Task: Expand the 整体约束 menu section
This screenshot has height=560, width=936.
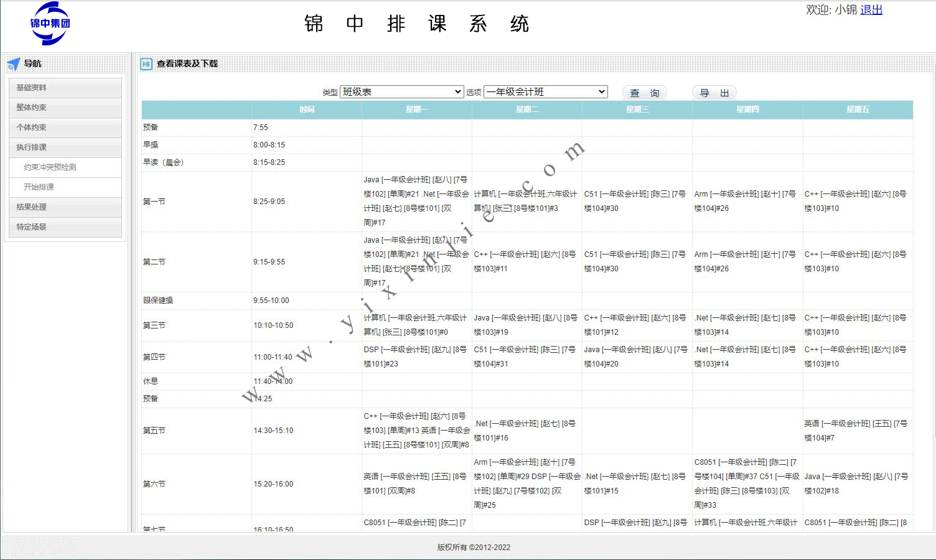Action: click(65, 108)
